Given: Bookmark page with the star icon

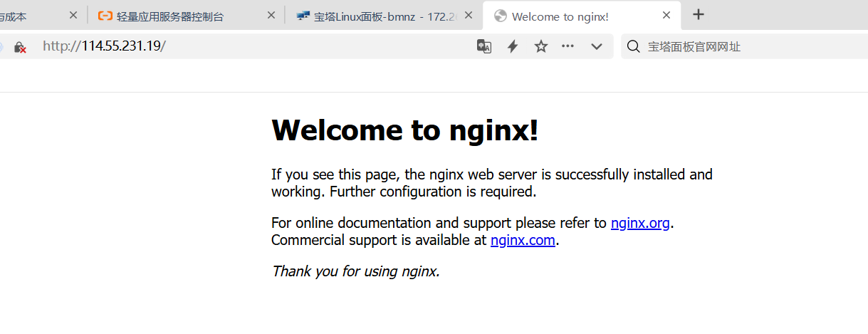Looking at the screenshot, I should click(x=541, y=46).
